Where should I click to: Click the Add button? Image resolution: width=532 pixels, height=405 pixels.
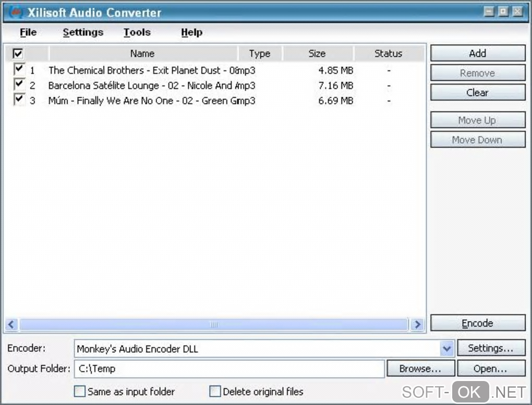pos(478,53)
